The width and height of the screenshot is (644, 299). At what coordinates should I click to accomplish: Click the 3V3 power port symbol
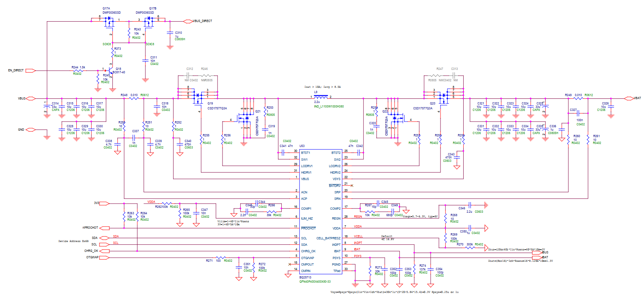[104, 204]
